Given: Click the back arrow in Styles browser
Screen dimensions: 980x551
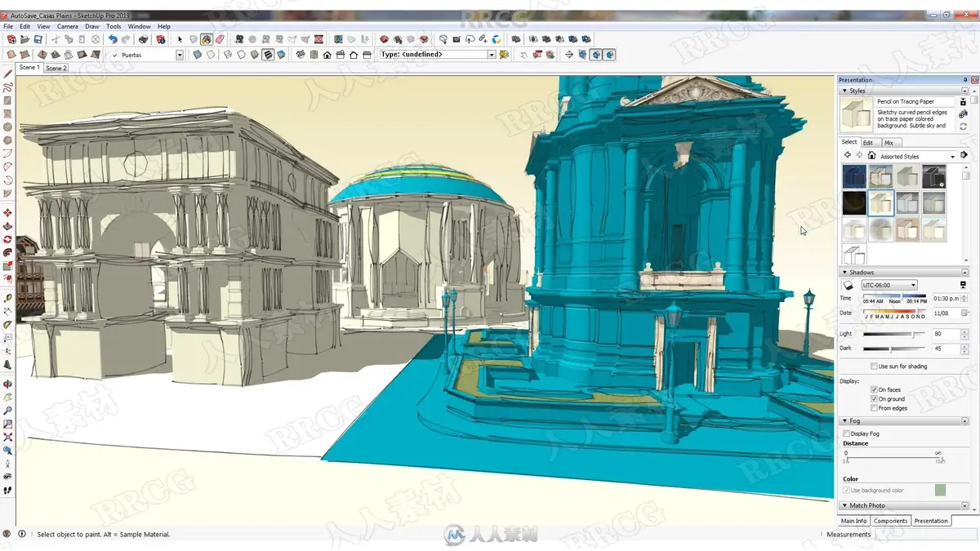Looking at the screenshot, I should (848, 155).
